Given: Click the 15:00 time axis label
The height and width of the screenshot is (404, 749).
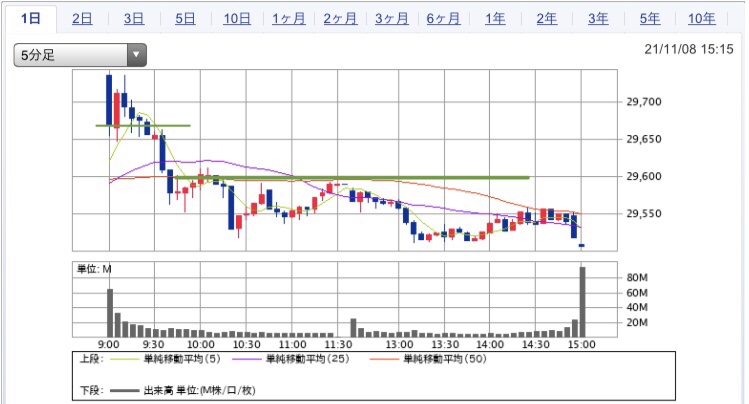Looking at the screenshot, I should click(x=582, y=344).
